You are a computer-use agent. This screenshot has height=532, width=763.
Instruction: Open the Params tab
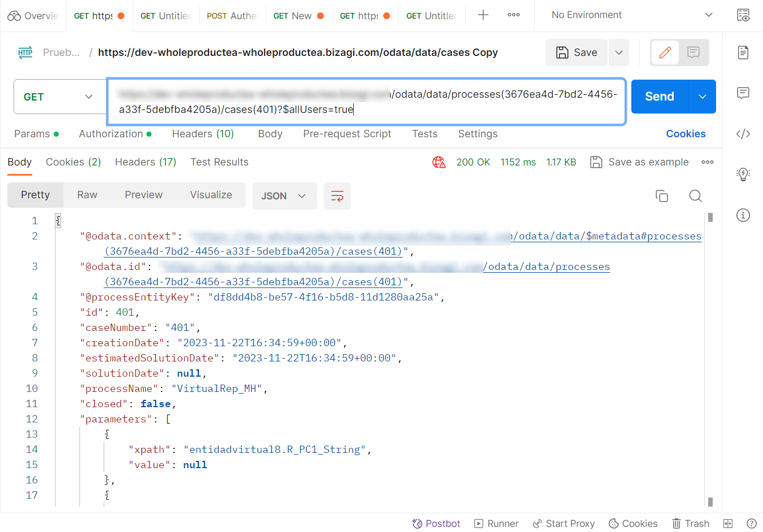[36, 134]
